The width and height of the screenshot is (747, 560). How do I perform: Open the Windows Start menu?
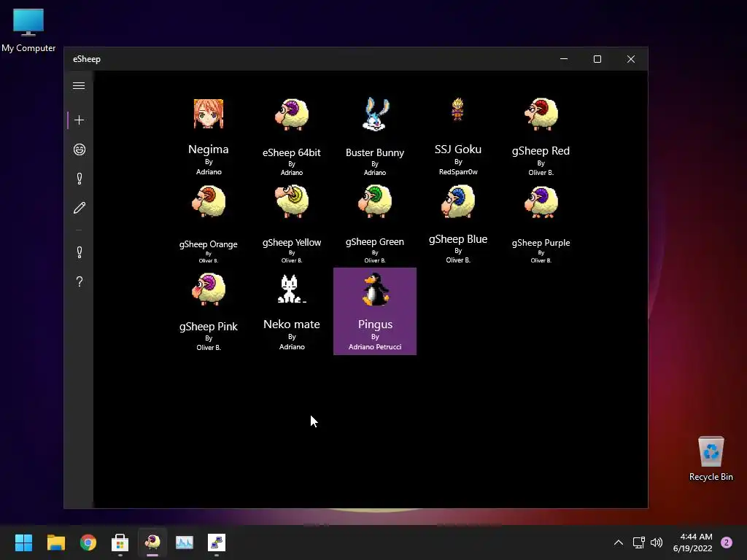pos(23,542)
